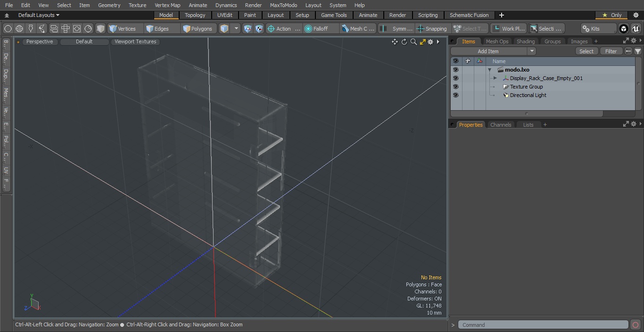The image size is (644, 332).
Task: Toggle Directional Light visibility eye
Action: click(455, 95)
